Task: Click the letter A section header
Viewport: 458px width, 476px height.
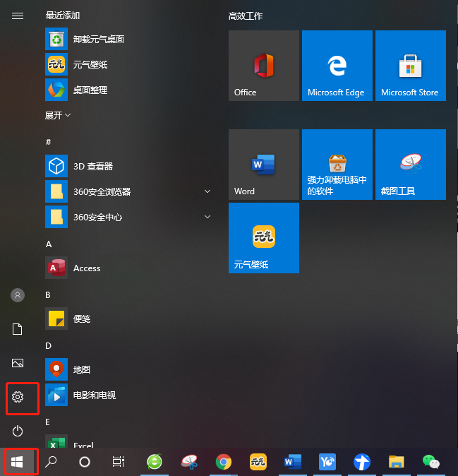Action: pyautogui.click(x=49, y=244)
